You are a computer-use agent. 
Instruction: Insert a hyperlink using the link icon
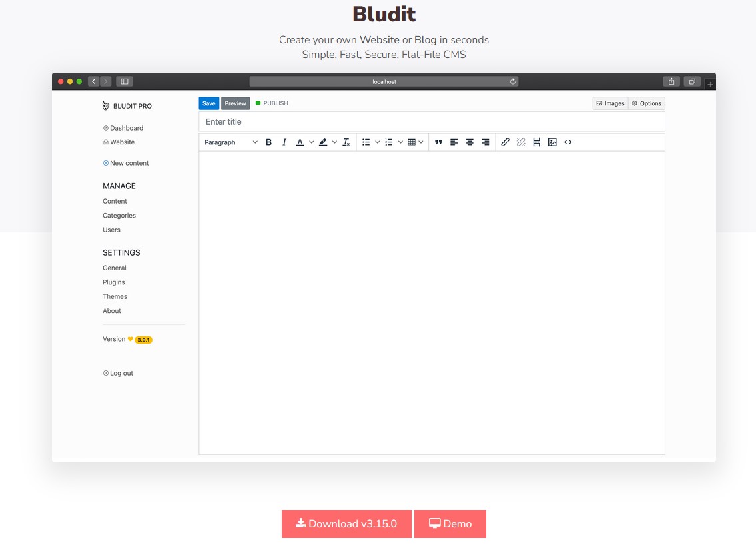tap(505, 142)
